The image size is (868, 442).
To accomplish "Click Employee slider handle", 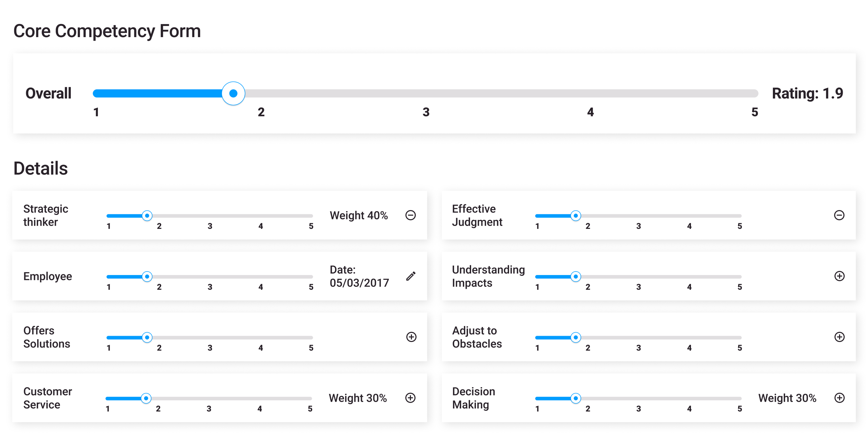I will tap(147, 277).
